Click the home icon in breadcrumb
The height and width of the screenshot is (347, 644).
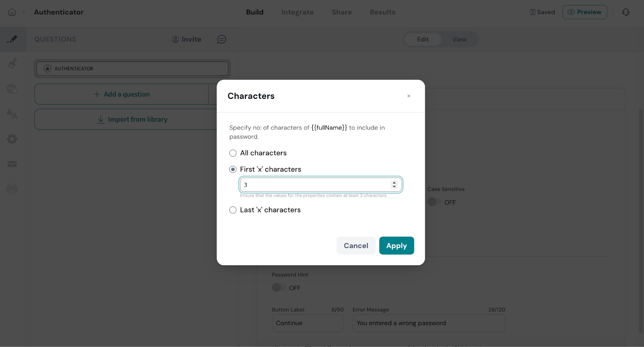click(12, 12)
